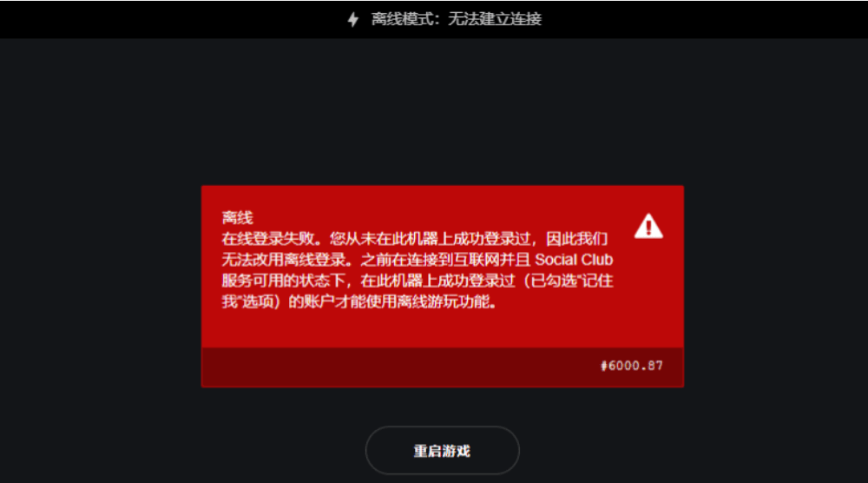868x483 pixels.
Task: Click the Social Club text in message
Action: (x=574, y=259)
